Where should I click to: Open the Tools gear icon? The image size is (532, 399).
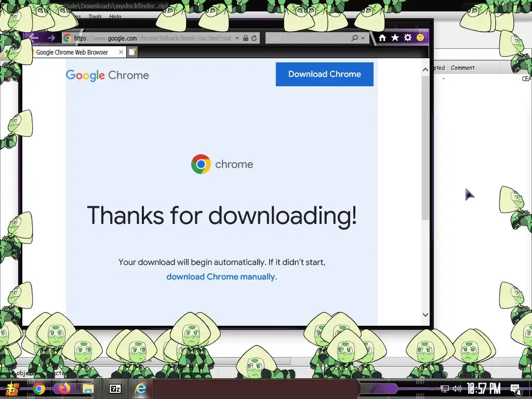408,37
